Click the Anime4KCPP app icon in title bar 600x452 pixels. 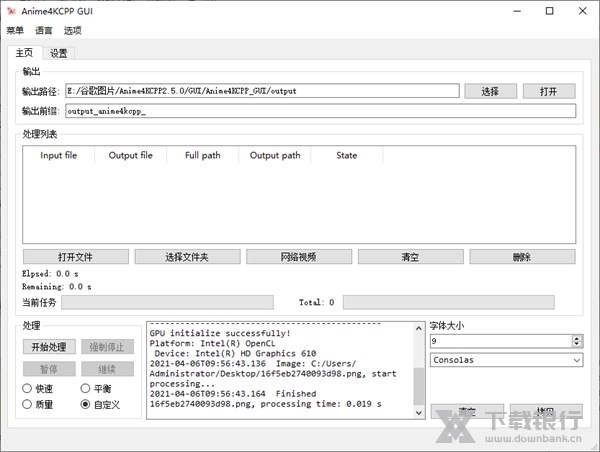coord(11,11)
